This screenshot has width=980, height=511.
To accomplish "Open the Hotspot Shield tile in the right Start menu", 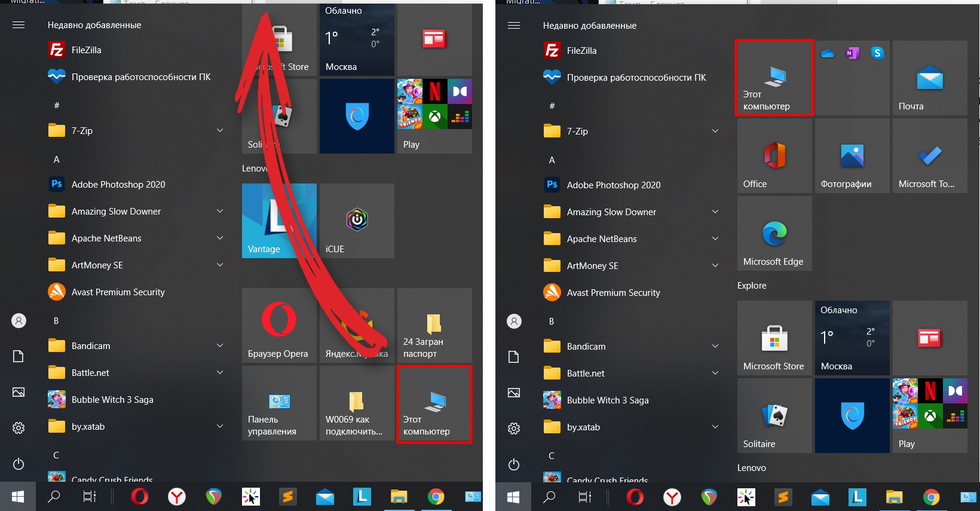I will point(852,415).
